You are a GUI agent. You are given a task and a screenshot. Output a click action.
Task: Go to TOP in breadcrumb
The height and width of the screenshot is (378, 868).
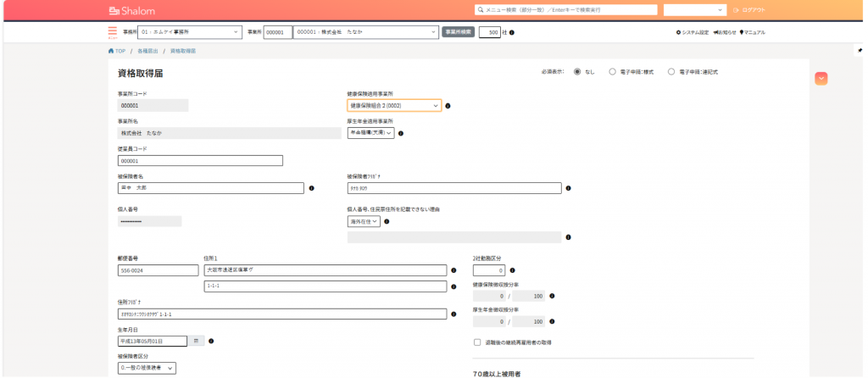[117, 51]
